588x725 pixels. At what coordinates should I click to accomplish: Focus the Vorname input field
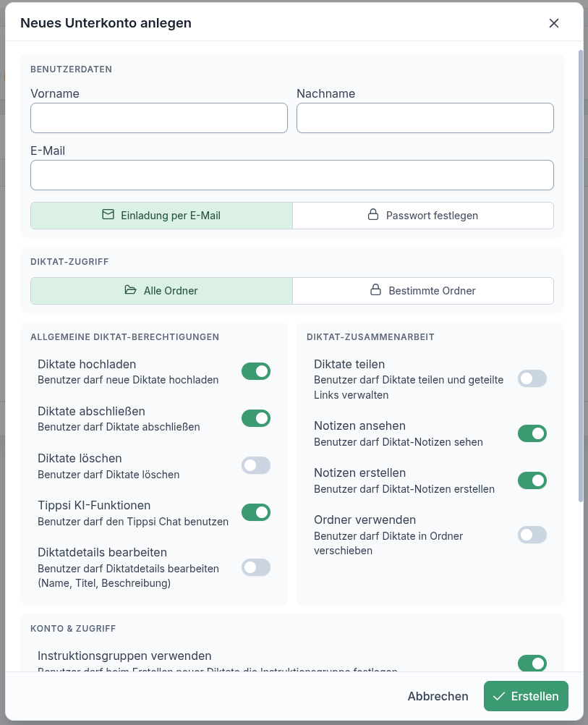tap(159, 118)
